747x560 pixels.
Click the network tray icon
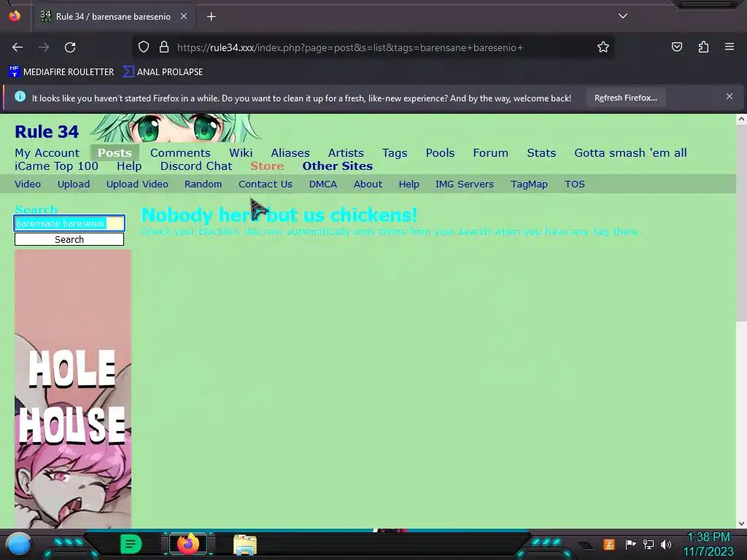tap(649, 544)
